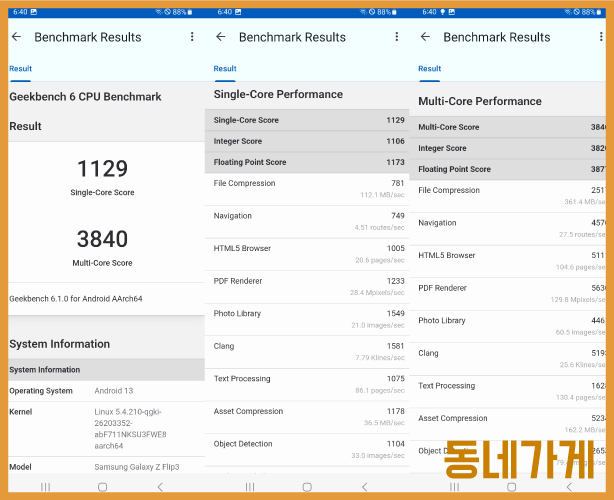Image resolution: width=614 pixels, height=500 pixels.
Task: Tap single-core Text Processing 1075 row
Action: (x=307, y=384)
